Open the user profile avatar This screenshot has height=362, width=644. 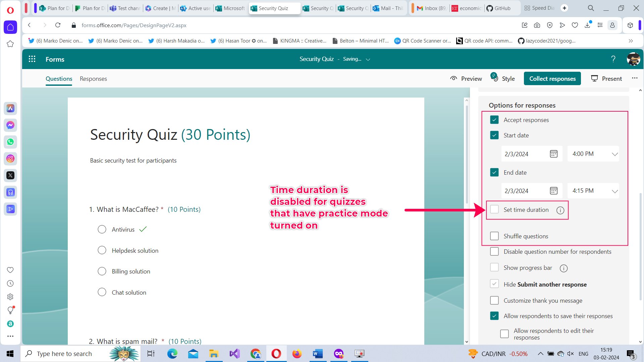pos(633,59)
